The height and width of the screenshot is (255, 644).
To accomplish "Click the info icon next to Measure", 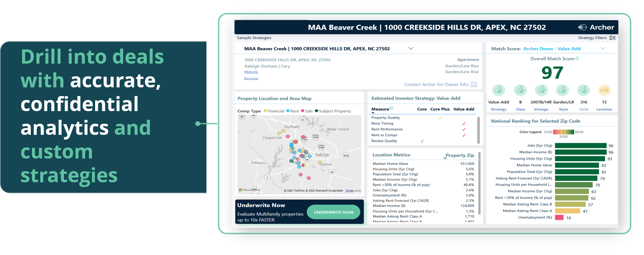I will click(391, 109).
